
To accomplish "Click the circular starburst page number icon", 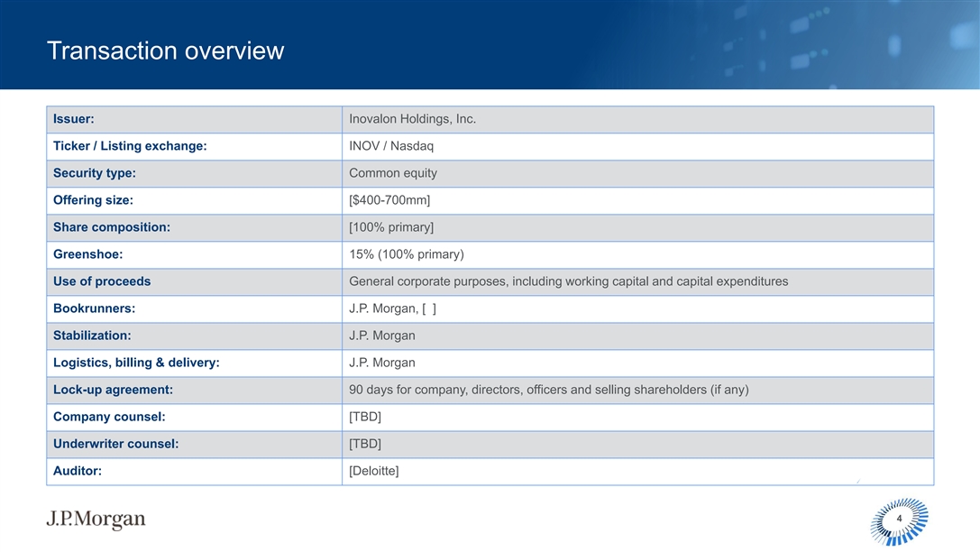I will click(x=899, y=521).
